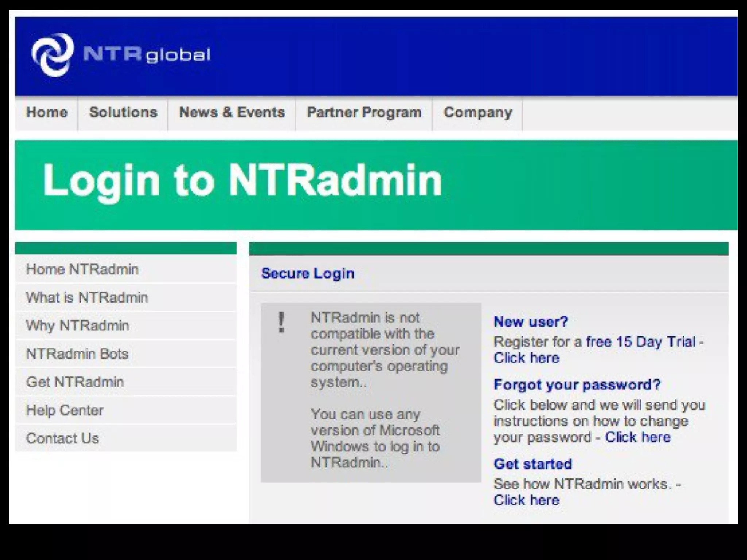Open Why NTRadmin sidebar page

pos(77,326)
